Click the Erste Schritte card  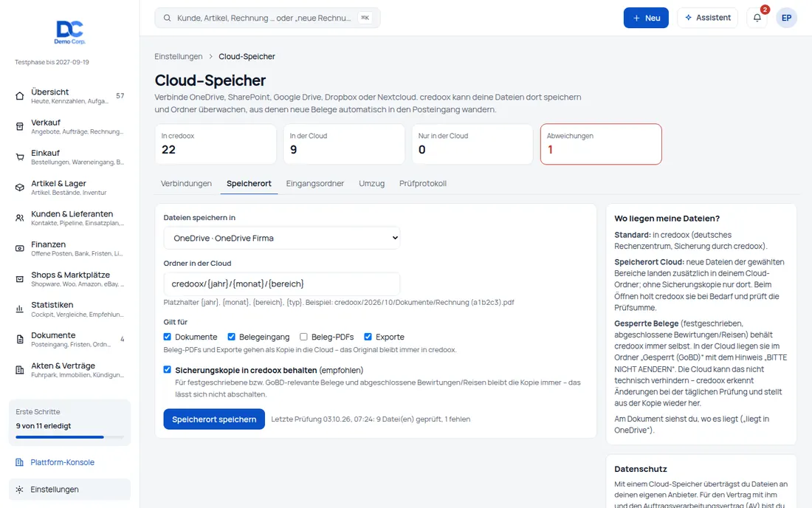pos(69,422)
